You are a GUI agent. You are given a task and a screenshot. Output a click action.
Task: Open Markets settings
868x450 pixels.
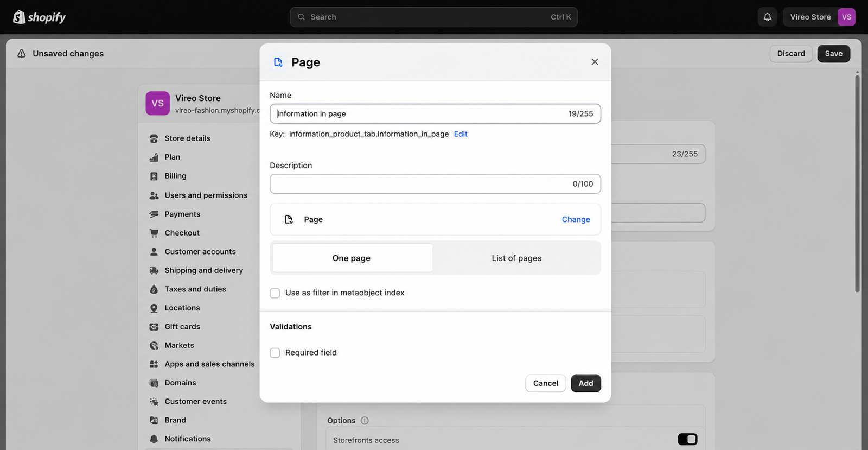179,345
